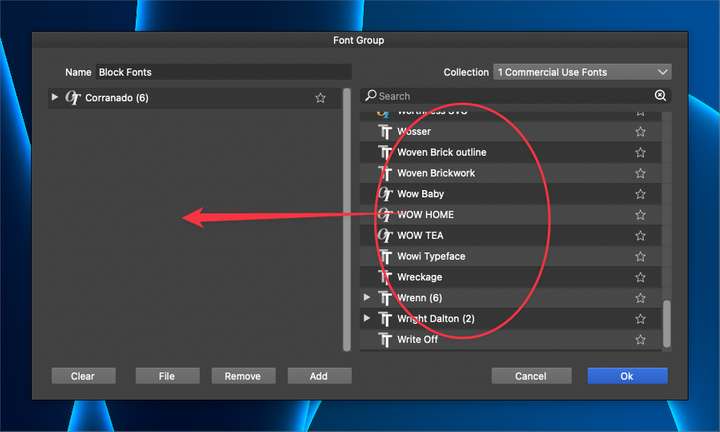Select the Wrenn (6) family row
Image resolution: width=720 pixels, height=432 pixels.
click(511, 298)
